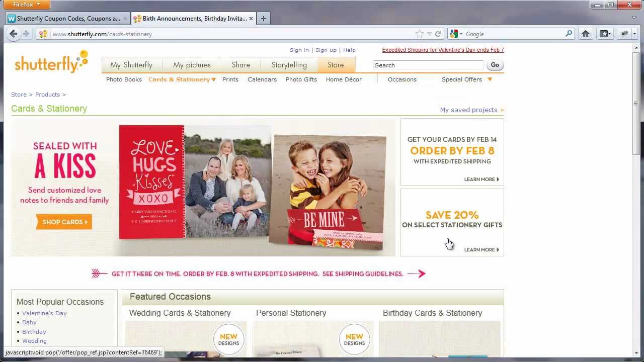644x362 pixels.
Task: Open the Firefox application menu
Action: tap(25, 5)
